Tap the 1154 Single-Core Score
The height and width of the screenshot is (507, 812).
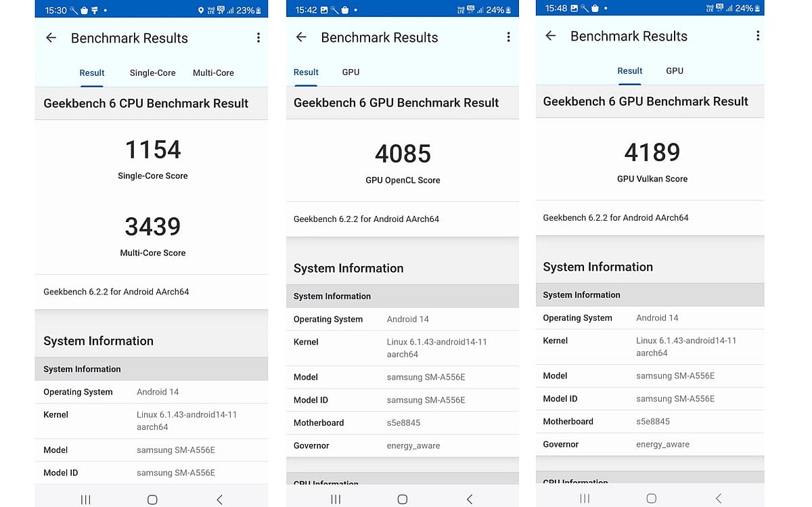[153, 150]
